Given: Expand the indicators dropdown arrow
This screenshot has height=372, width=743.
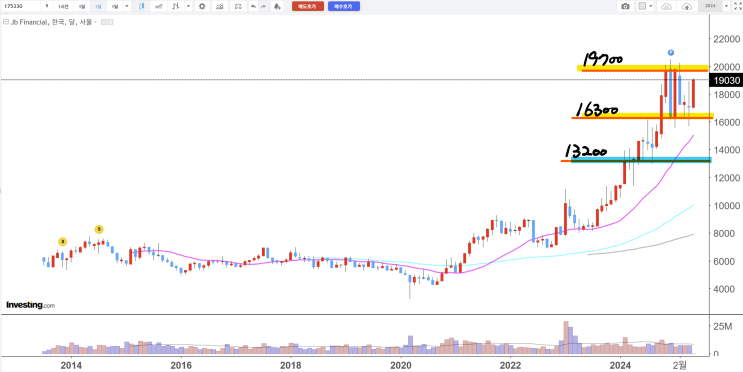Looking at the screenshot, I should [x=188, y=6].
